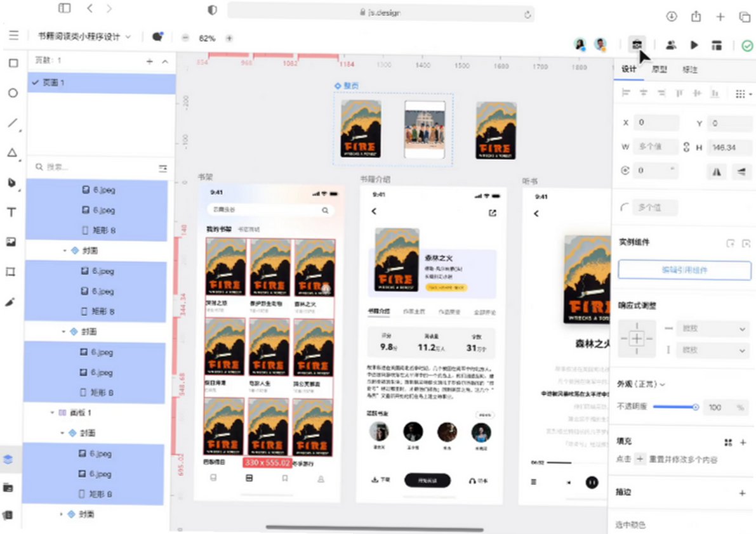
Task: Open fill style library icon
Action: (728, 442)
